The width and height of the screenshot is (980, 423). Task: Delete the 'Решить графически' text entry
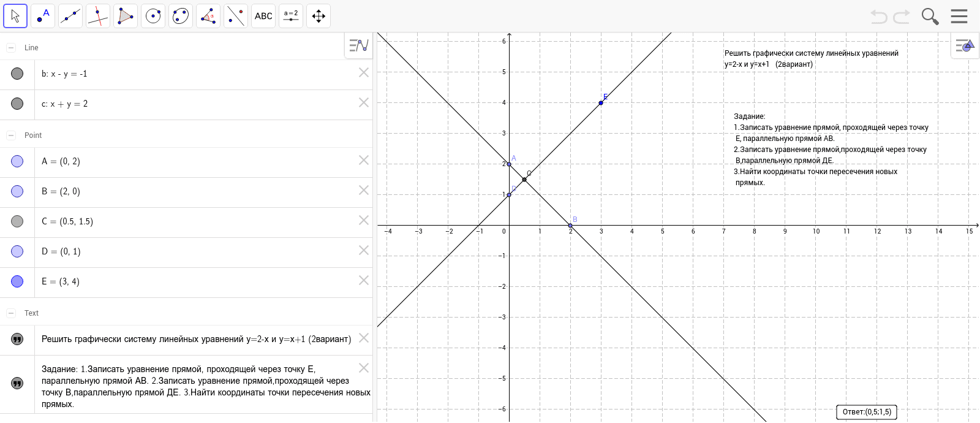[x=364, y=338]
